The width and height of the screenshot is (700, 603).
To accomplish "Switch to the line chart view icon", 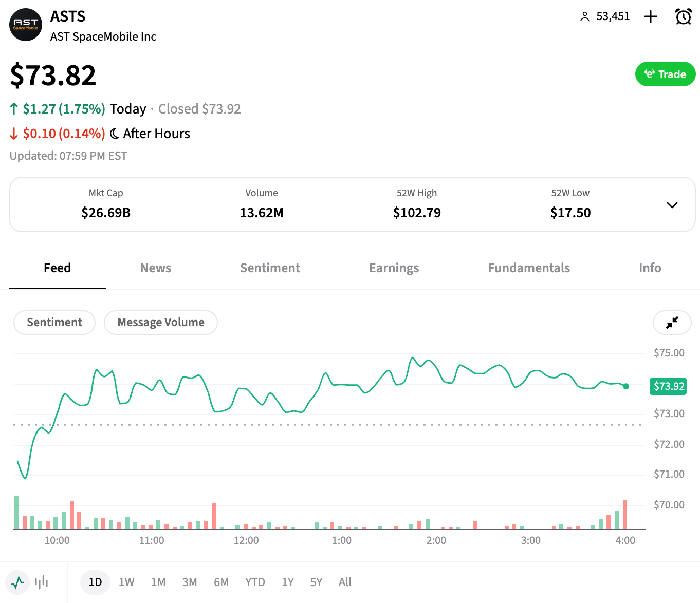I will (x=18, y=582).
